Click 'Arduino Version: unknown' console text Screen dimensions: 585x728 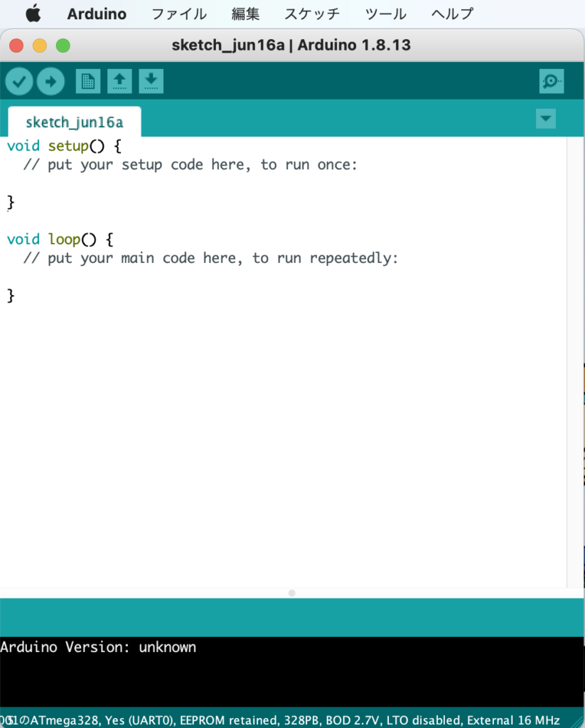98,647
